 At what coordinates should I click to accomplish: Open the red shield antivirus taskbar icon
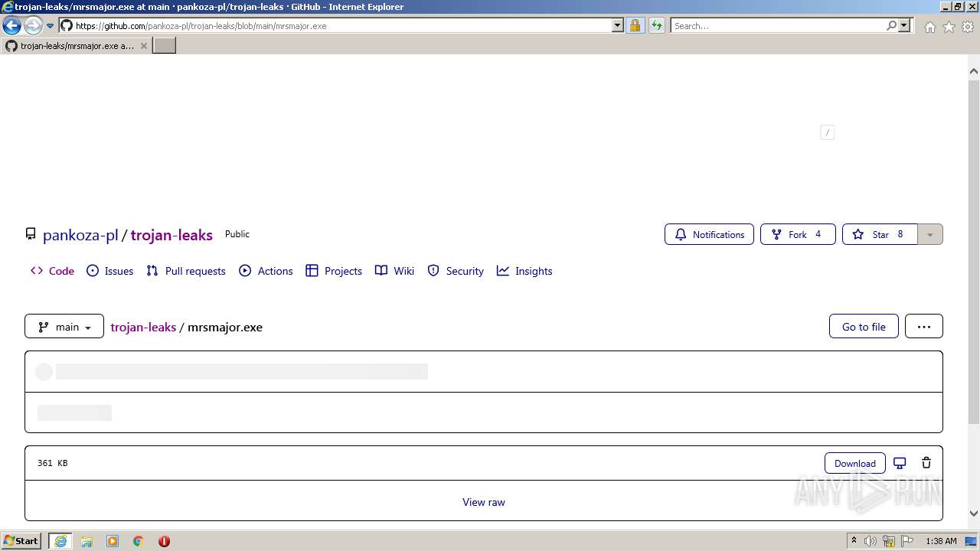click(x=164, y=541)
